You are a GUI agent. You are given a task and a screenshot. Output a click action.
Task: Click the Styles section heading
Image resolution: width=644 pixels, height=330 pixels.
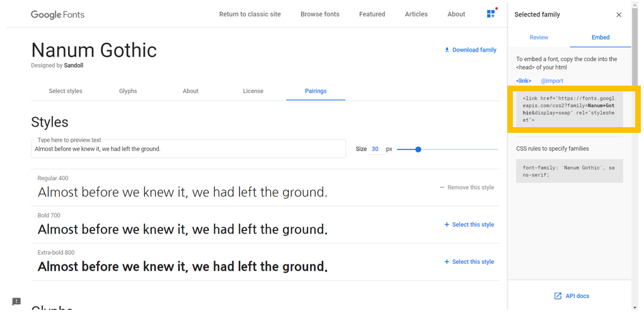(50, 122)
